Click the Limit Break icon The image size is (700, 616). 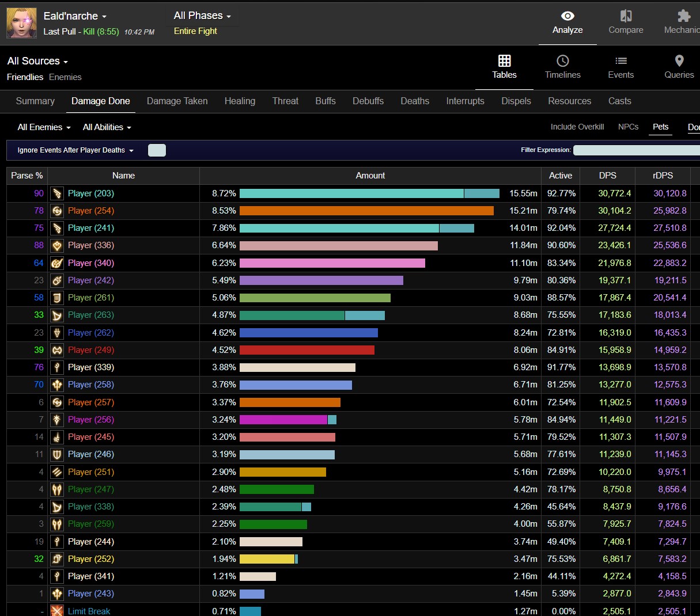point(57,611)
